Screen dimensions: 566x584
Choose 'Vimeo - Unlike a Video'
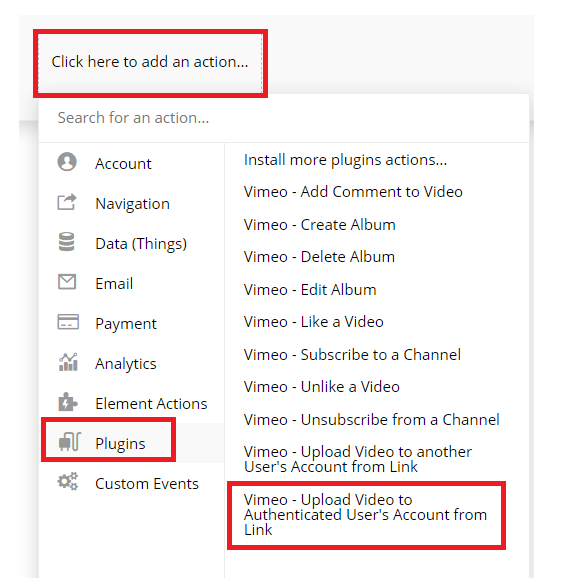[322, 387]
